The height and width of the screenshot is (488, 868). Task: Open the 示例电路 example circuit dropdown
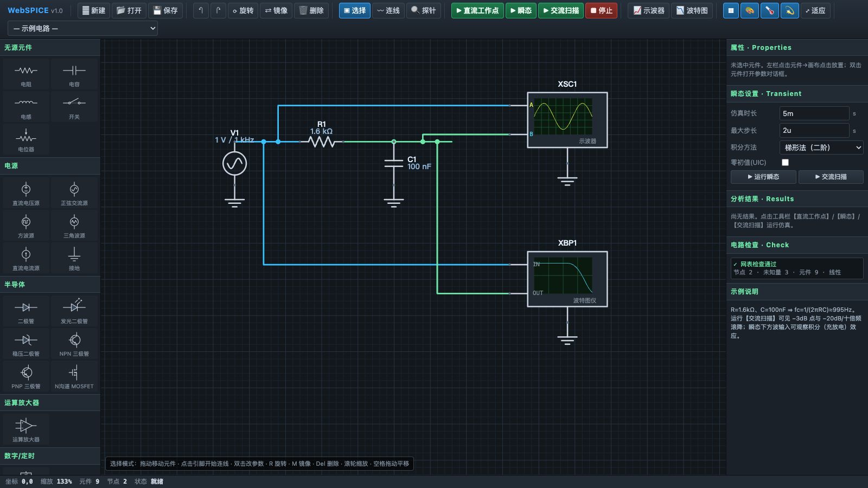tap(82, 28)
